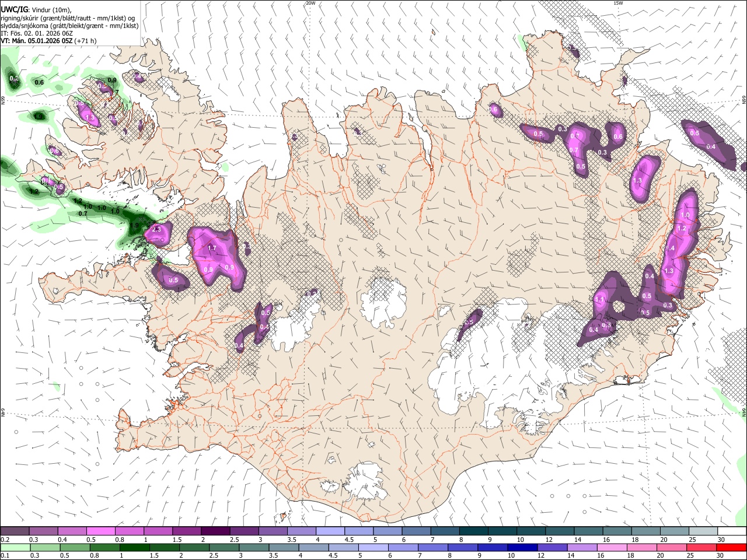
Task: Click the light gray swatch labeled 25
Action: pyautogui.click(x=702, y=531)
